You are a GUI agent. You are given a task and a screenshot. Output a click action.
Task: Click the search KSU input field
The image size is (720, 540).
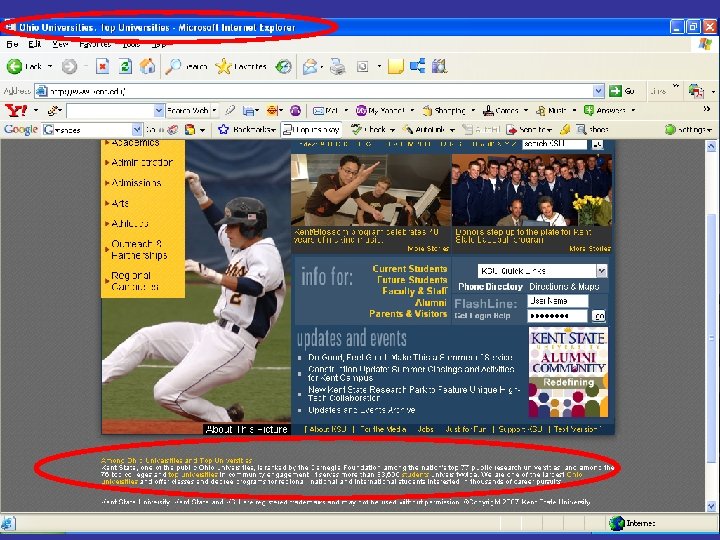tap(555, 144)
